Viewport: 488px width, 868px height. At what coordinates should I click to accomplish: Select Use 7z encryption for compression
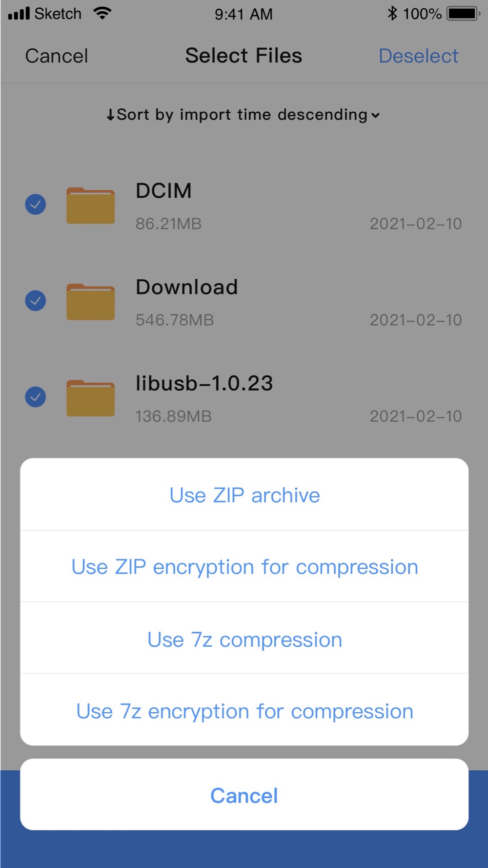[244, 710]
